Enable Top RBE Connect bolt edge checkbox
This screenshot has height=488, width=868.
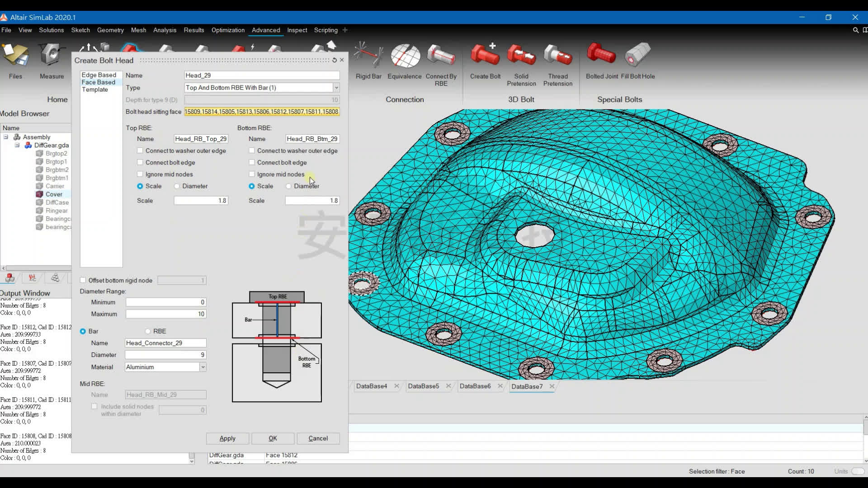tap(140, 162)
